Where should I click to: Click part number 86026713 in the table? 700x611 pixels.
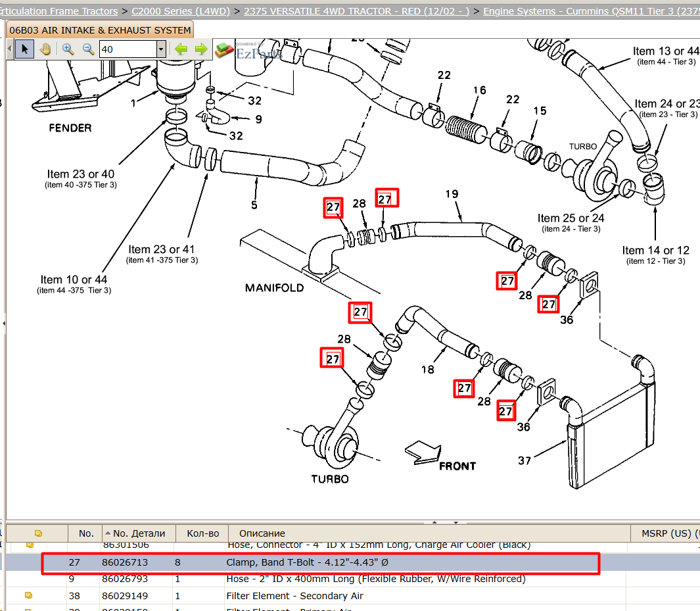pos(124,562)
